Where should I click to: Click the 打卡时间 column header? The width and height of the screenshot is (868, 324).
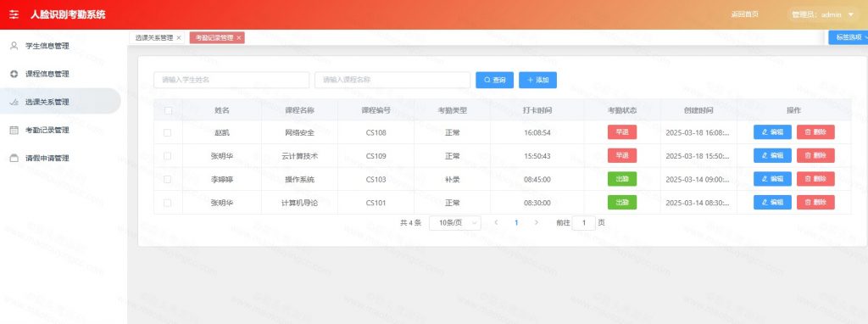(537, 111)
